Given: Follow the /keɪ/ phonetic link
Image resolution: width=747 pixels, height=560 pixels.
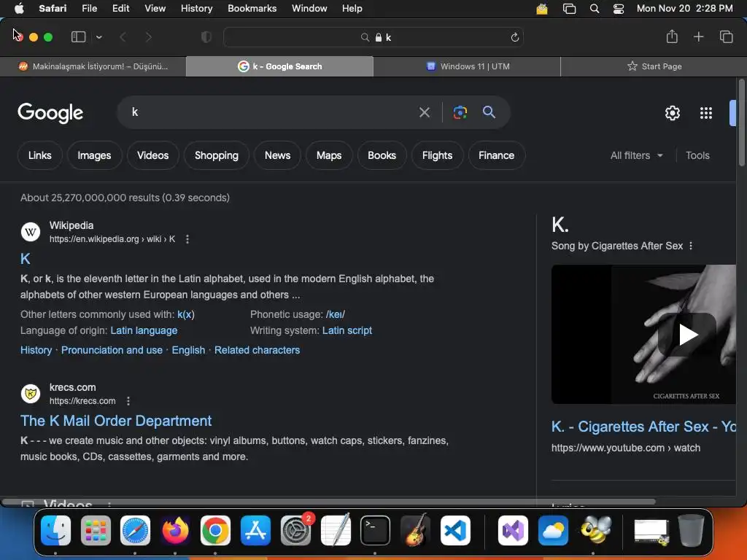Looking at the screenshot, I should pos(336,314).
